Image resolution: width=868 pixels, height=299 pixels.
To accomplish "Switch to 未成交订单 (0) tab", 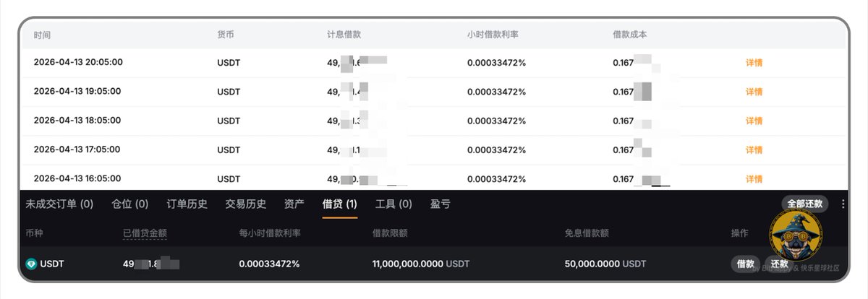I will pyautogui.click(x=59, y=204).
